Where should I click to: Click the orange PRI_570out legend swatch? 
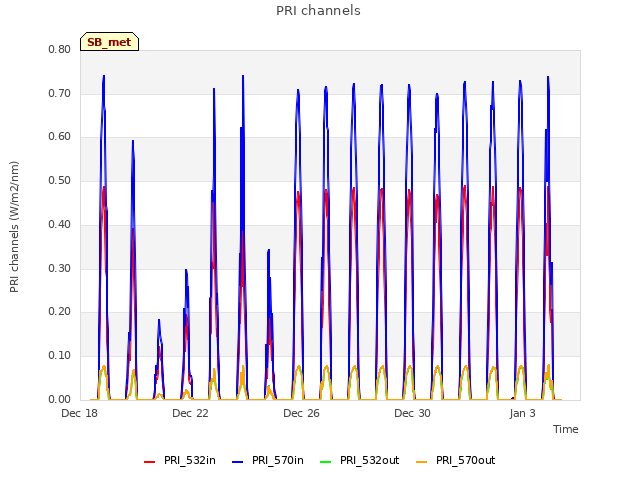tap(421, 462)
